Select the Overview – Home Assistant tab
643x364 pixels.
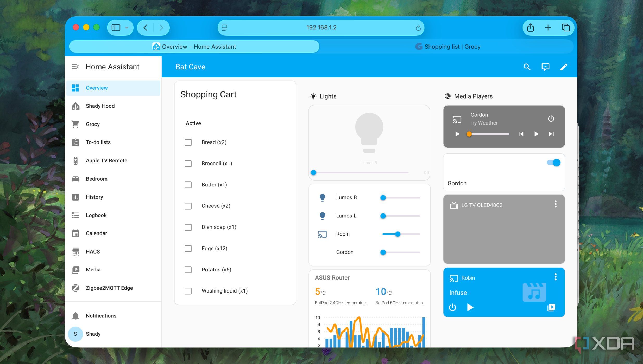tap(194, 47)
